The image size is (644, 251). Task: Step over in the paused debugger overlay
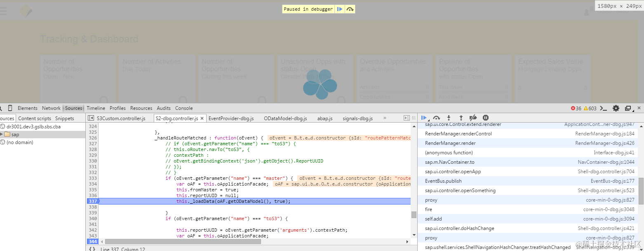(350, 9)
